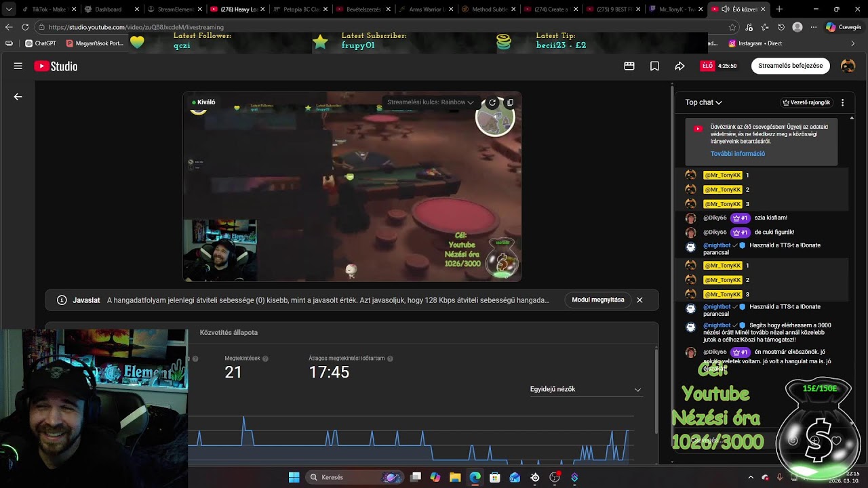Click @Diky66 message "de cuki figurák!"
Viewport: 868px width, 488px height.
coord(774,232)
